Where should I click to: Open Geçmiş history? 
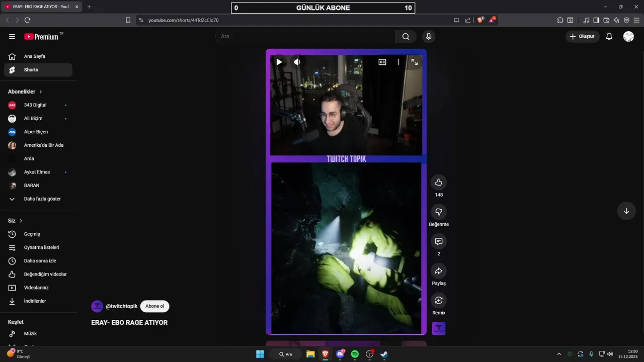(x=38, y=234)
